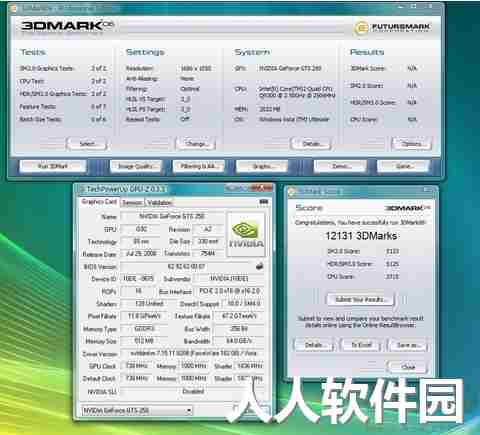Close the 3DMark06 main window
Screen dimensions: 480x435
431,6
